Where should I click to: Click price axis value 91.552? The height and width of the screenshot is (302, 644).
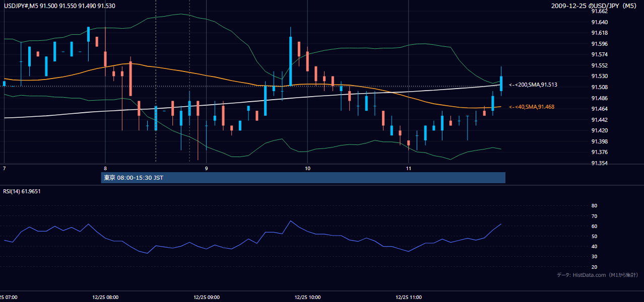click(599, 65)
